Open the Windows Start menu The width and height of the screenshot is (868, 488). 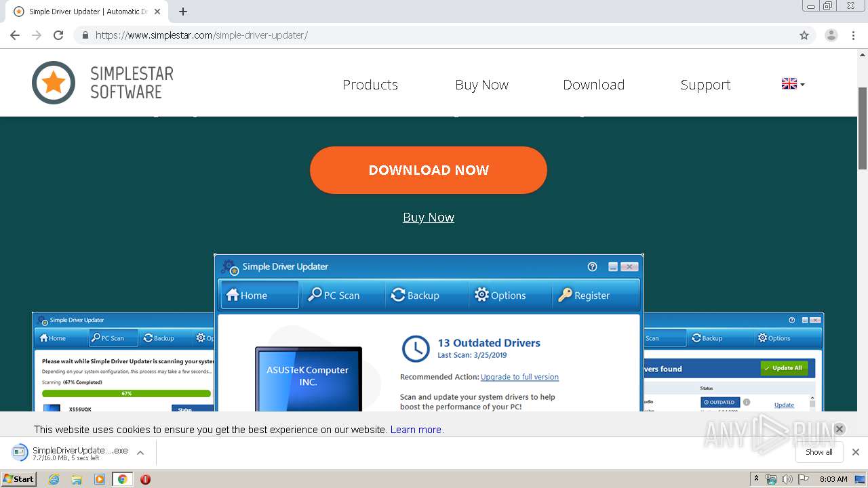(19, 479)
